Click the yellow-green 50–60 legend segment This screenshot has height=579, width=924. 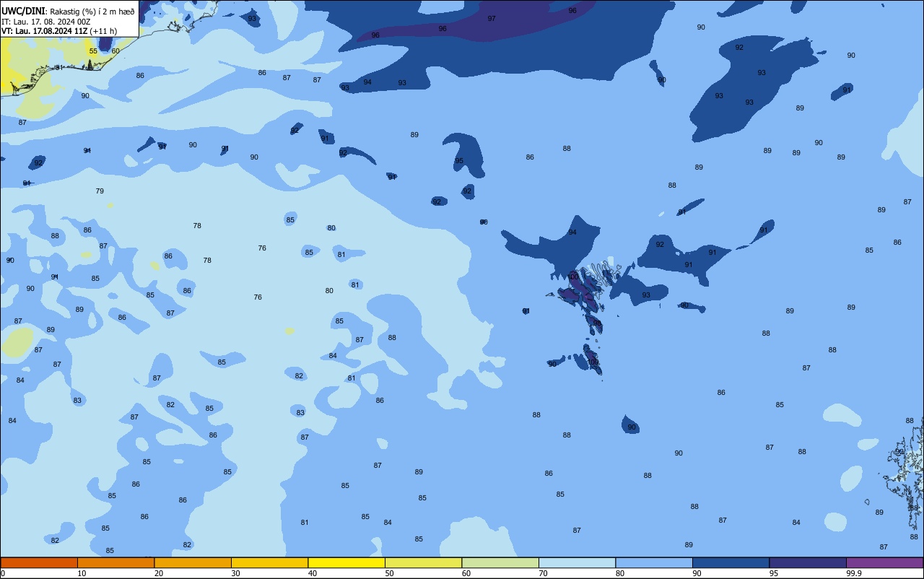point(423,562)
